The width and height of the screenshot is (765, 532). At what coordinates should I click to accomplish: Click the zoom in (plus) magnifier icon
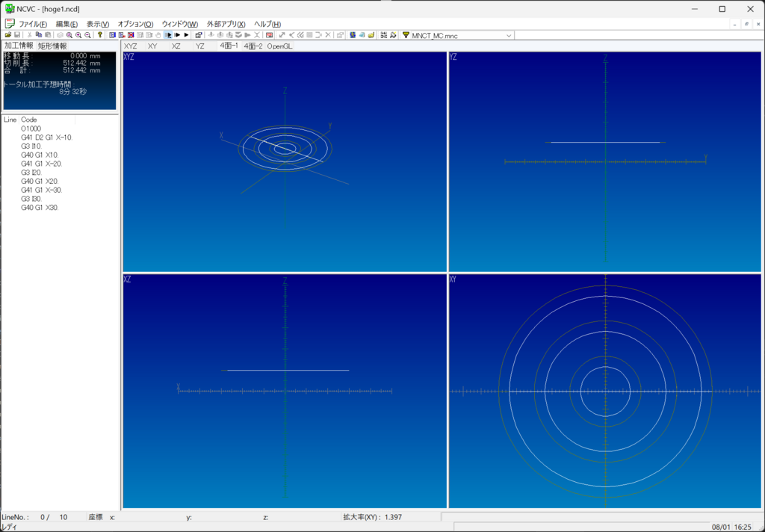[x=78, y=35]
